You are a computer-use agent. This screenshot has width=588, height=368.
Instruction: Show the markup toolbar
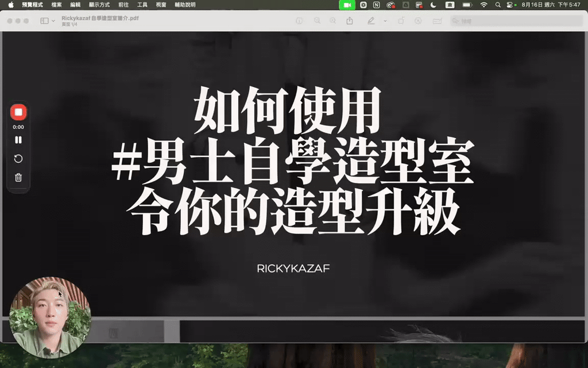click(x=418, y=21)
